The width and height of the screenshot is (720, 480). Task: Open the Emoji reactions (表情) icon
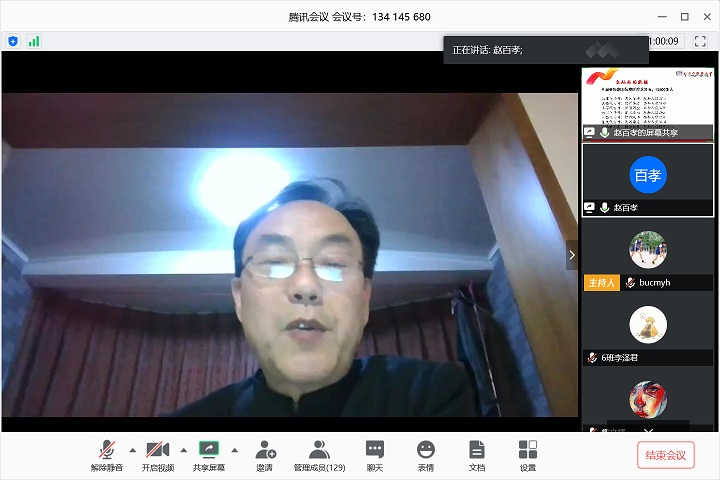point(426,454)
